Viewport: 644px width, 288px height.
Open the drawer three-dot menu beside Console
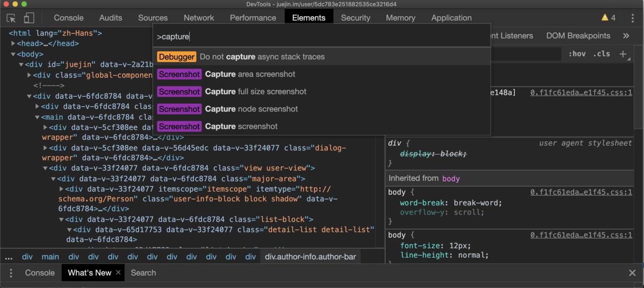click(x=11, y=273)
